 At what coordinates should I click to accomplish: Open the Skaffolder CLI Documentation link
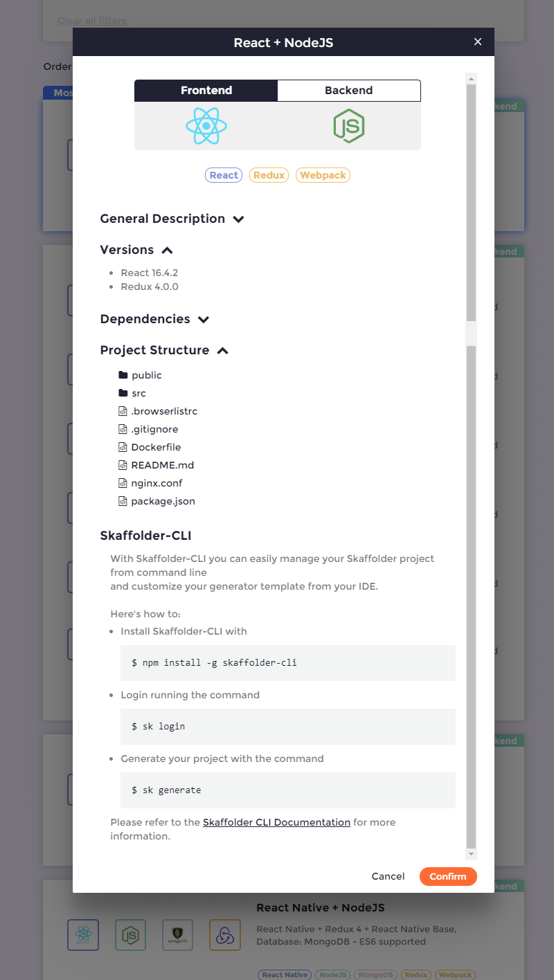coord(276,822)
